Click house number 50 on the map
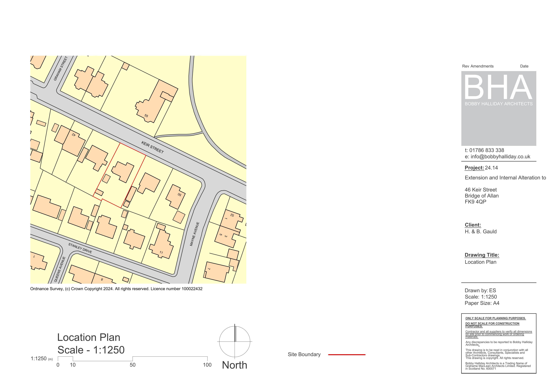Screen dimensions: 555x392 pyautogui.click(x=179, y=194)
